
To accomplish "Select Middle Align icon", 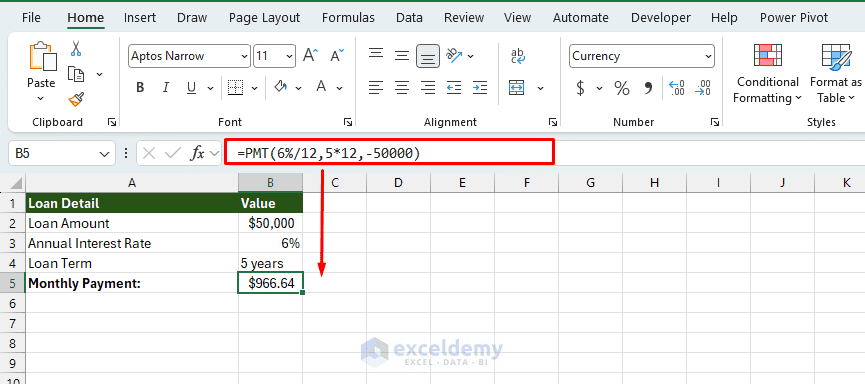I will (x=402, y=56).
